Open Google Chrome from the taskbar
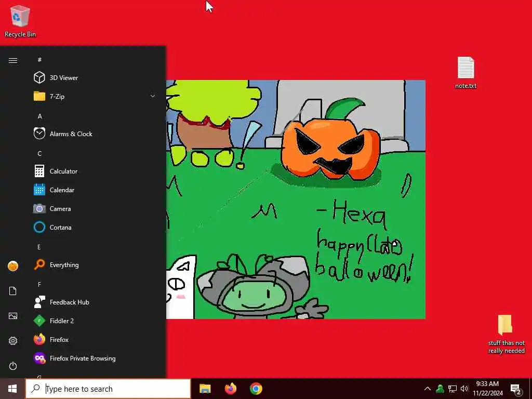This screenshot has width=532, height=399. (x=256, y=389)
